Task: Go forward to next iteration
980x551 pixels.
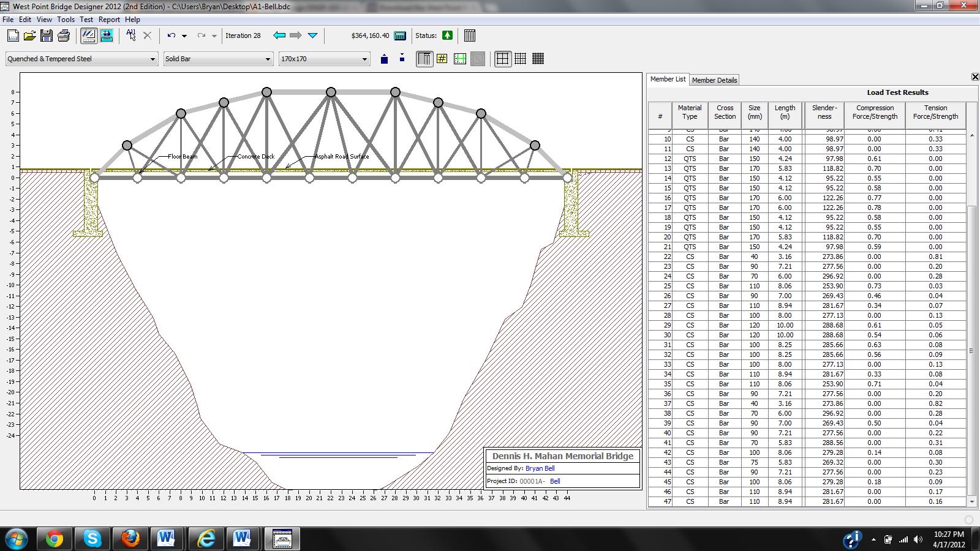Action: [x=296, y=36]
